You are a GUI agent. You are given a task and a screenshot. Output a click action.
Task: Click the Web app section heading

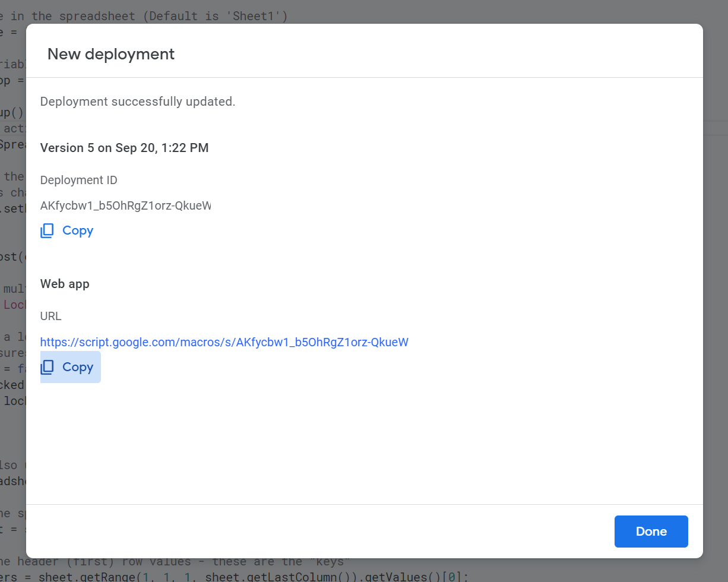[65, 284]
